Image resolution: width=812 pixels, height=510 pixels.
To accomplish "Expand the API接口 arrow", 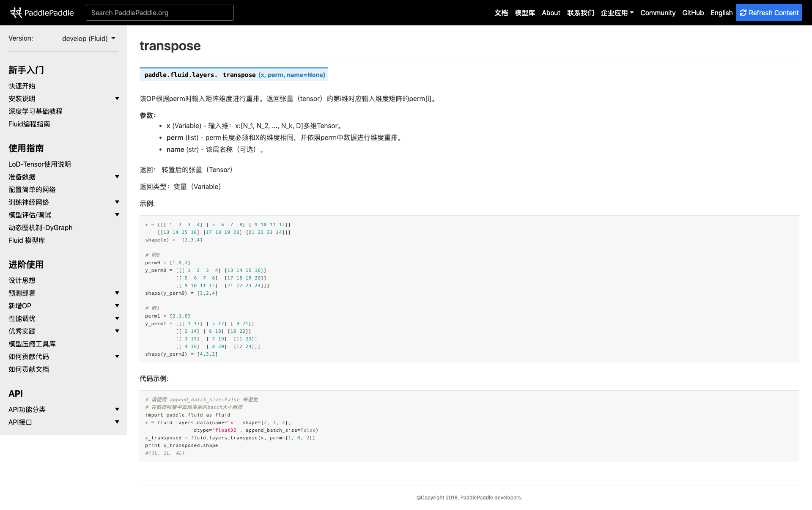I will 117,422.
